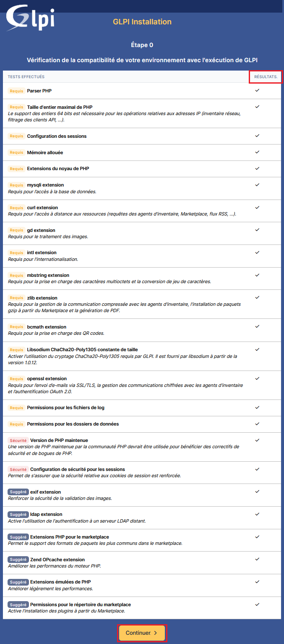
Task: Click the checkmark for bcmath extension
Action: (x=257, y=326)
